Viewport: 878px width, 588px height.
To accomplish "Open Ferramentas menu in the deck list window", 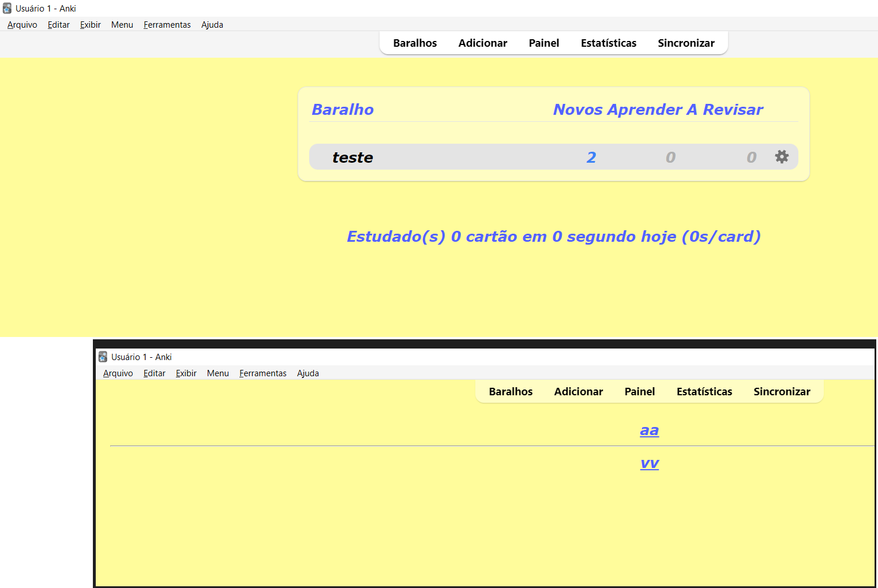I will coord(167,25).
